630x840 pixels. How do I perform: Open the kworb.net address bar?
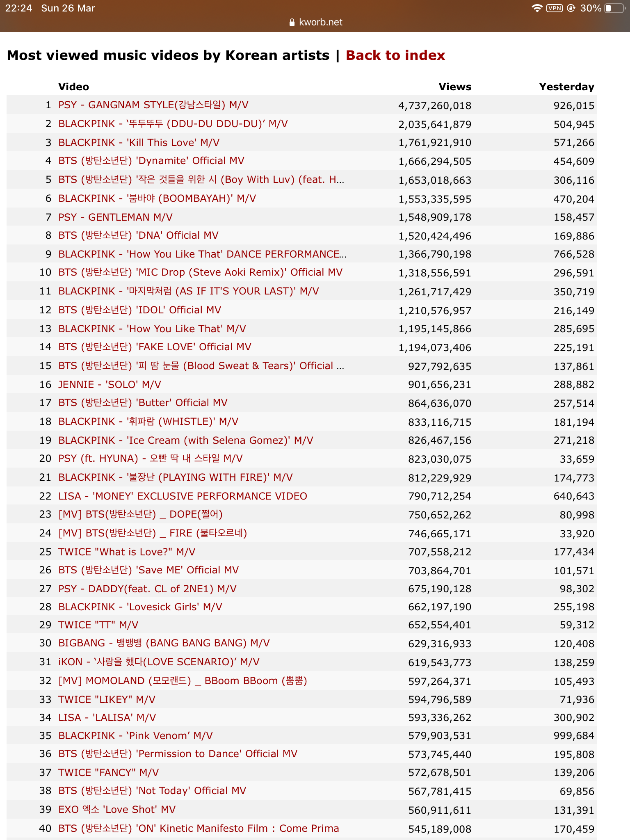[x=315, y=22]
